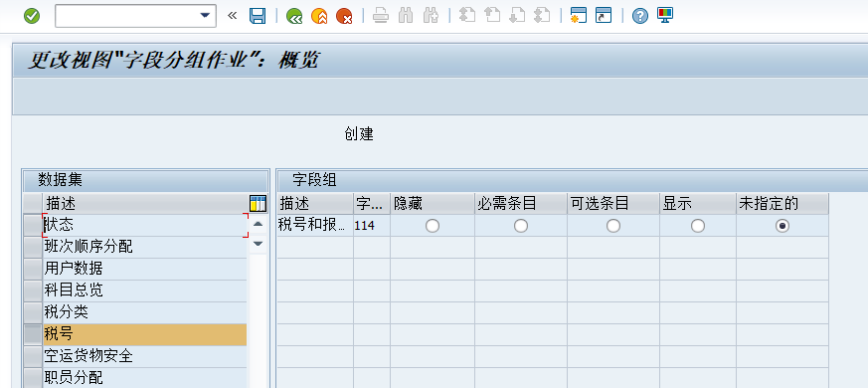The width and height of the screenshot is (868, 388).
Task: Select the 状态 data set row
Action: coord(145,225)
